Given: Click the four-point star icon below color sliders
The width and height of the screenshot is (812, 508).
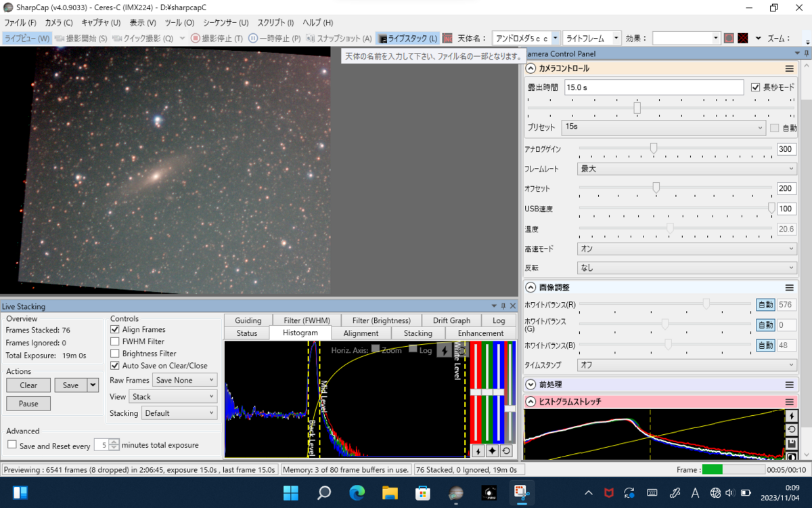Looking at the screenshot, I should tap(491, 450).
